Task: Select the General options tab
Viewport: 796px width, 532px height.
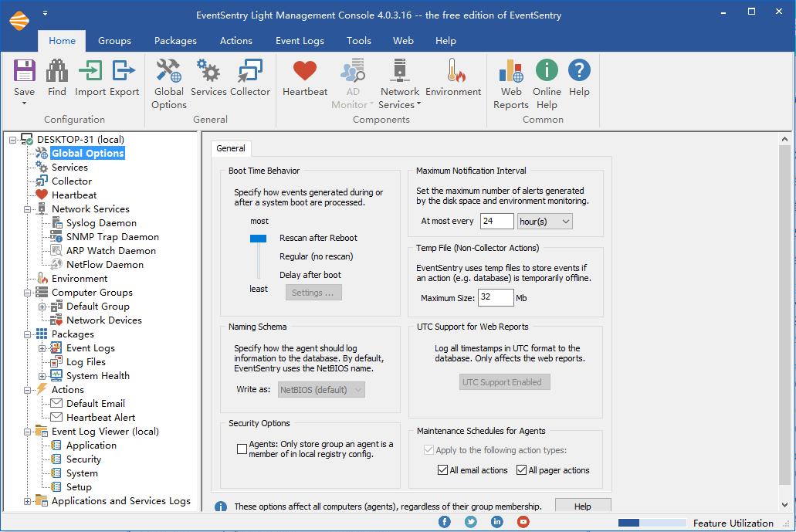Action: point(231,148)
